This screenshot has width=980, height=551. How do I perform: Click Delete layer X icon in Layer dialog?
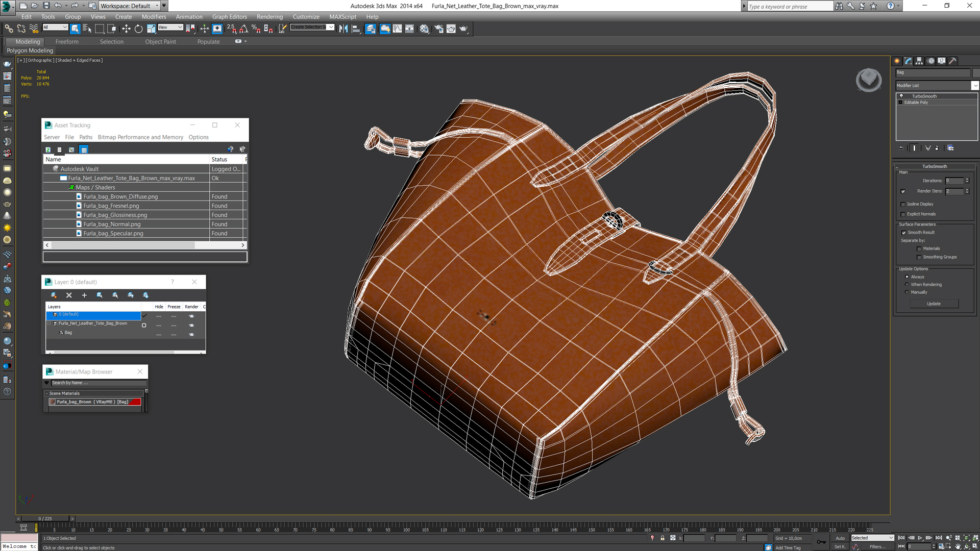click(69, 295)
